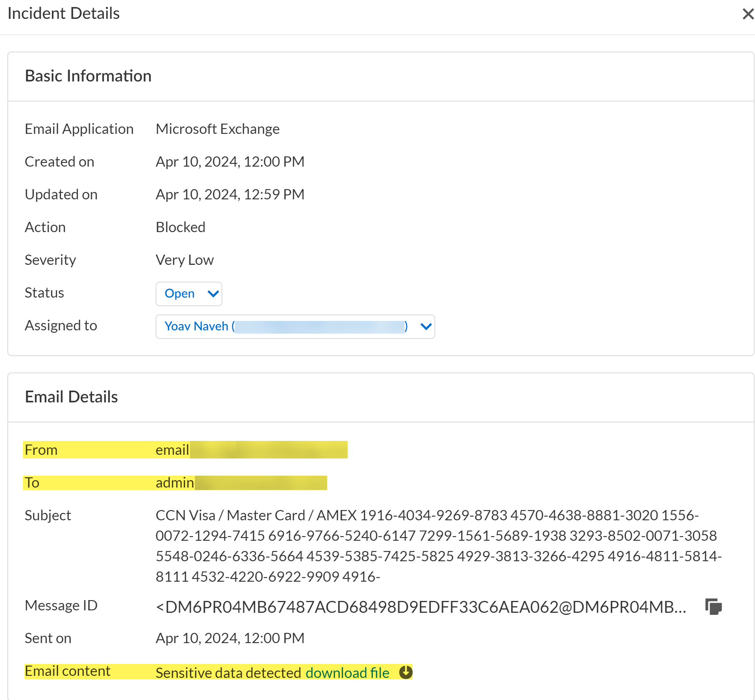Click the download file link

pyautogui.click(x=347, y=673)
